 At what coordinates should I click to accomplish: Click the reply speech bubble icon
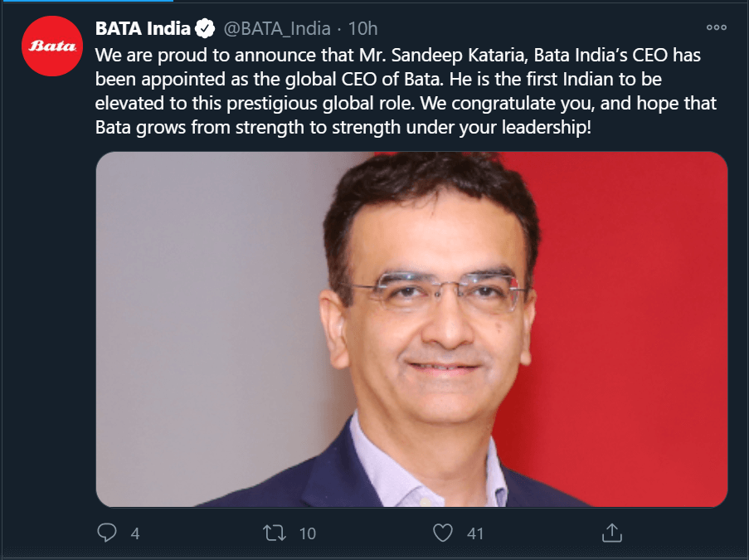[x=107, y=532]
